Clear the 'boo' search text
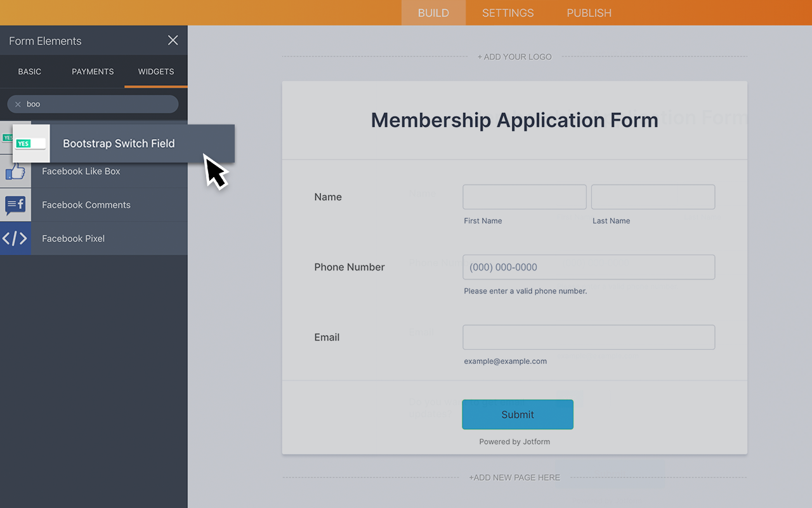This screenshot has height=508, width=812. click(x=17, y=104)
